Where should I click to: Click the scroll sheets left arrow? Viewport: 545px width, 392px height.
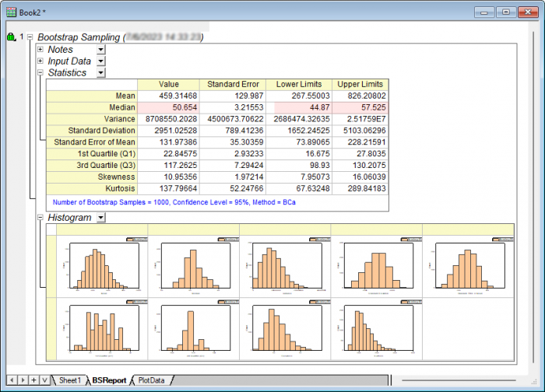(11, 380)
